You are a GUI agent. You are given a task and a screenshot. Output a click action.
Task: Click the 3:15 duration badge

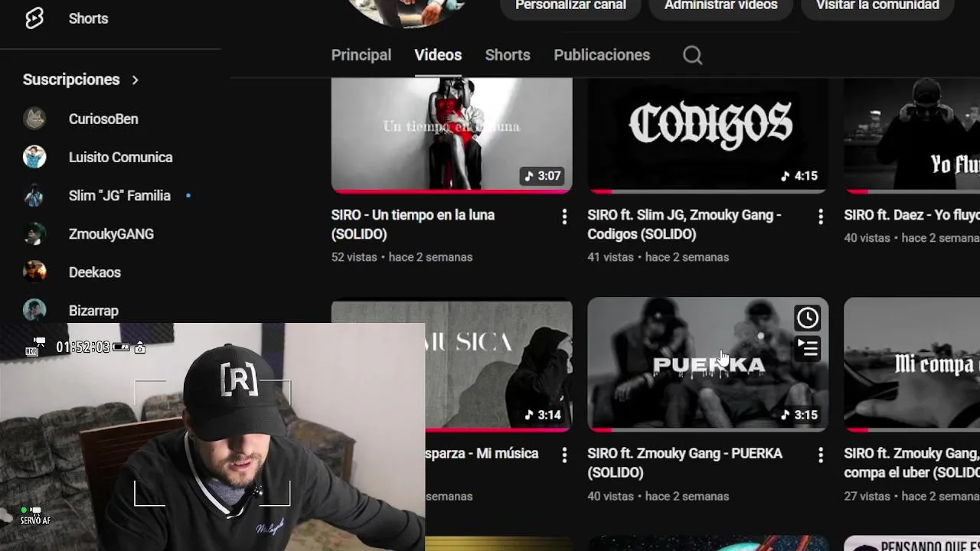799,415
